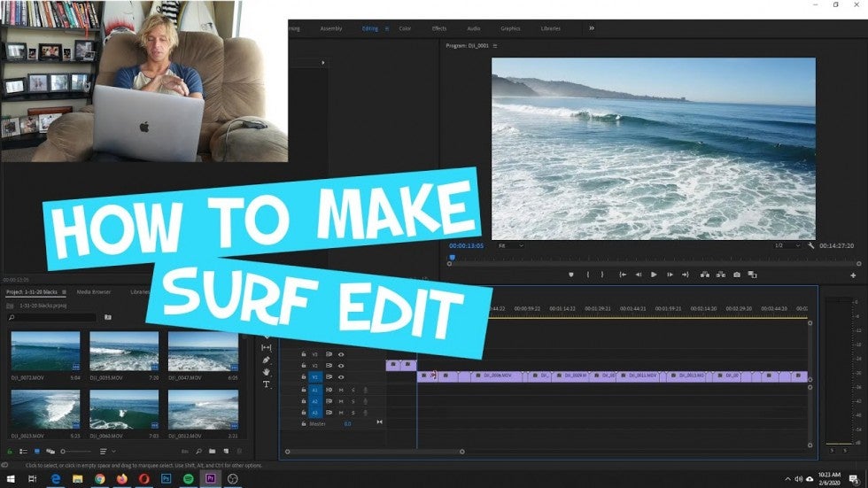
Task: Open the Project panel menu icon
Action: click(64, 292)
